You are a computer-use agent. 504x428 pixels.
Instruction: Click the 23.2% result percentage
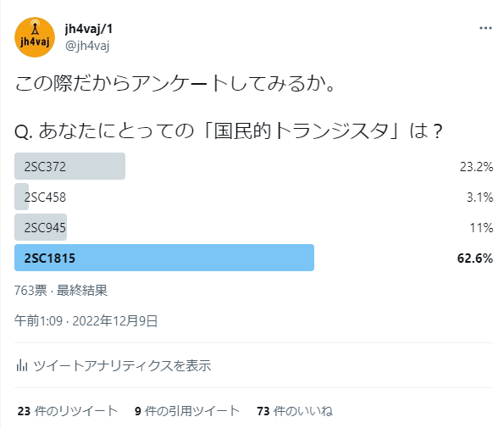[476, 167]
